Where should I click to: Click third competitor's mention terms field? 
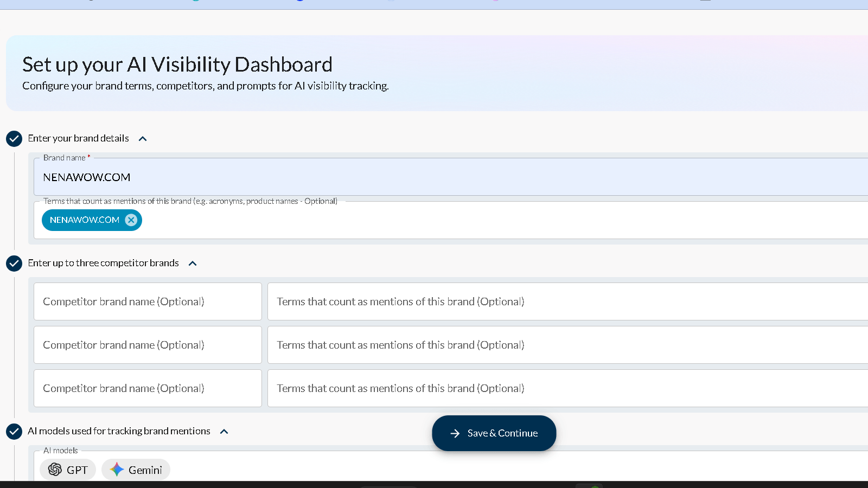(568, 388)
